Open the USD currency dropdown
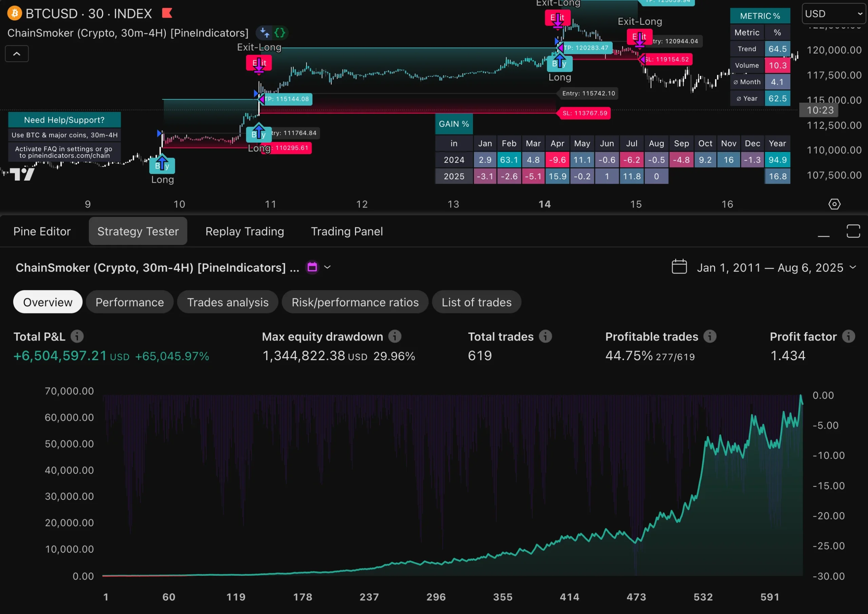The image size is (868, 614). [x=834, y=14]
